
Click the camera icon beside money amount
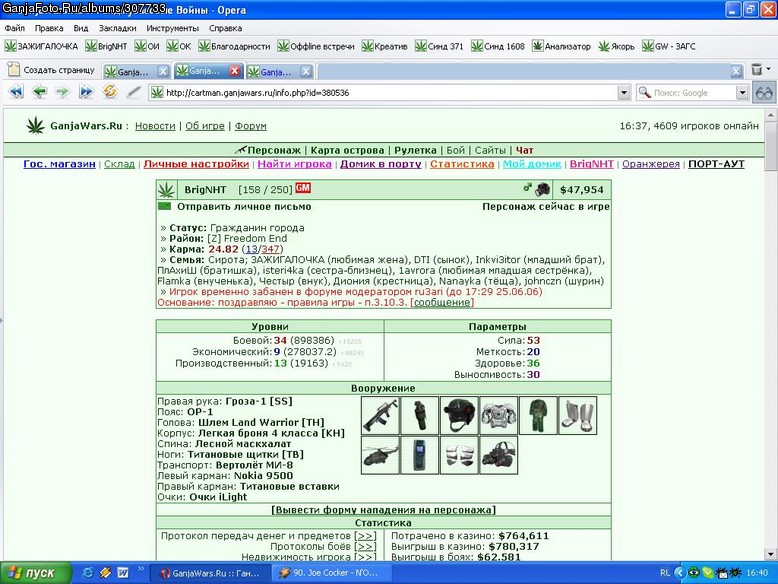point(542,189)
